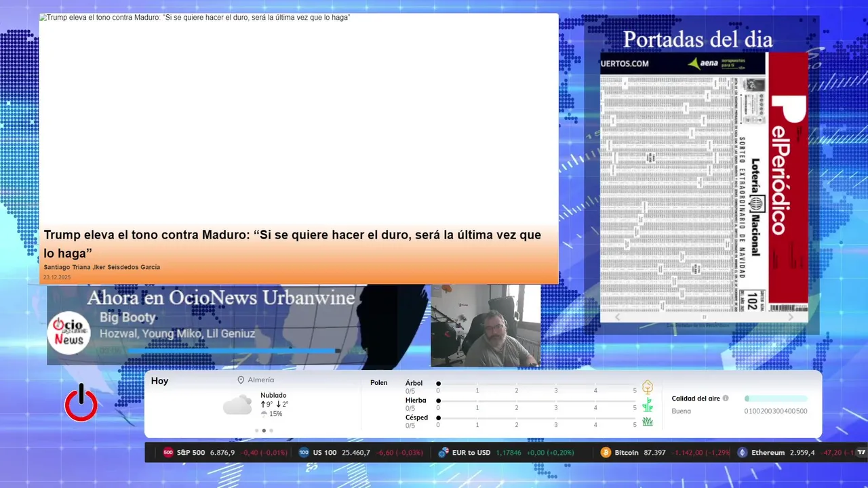Screen dimensions: 868x488
Task: Click the tree pollen icon on Árbol row
Action: click(648, 387)
